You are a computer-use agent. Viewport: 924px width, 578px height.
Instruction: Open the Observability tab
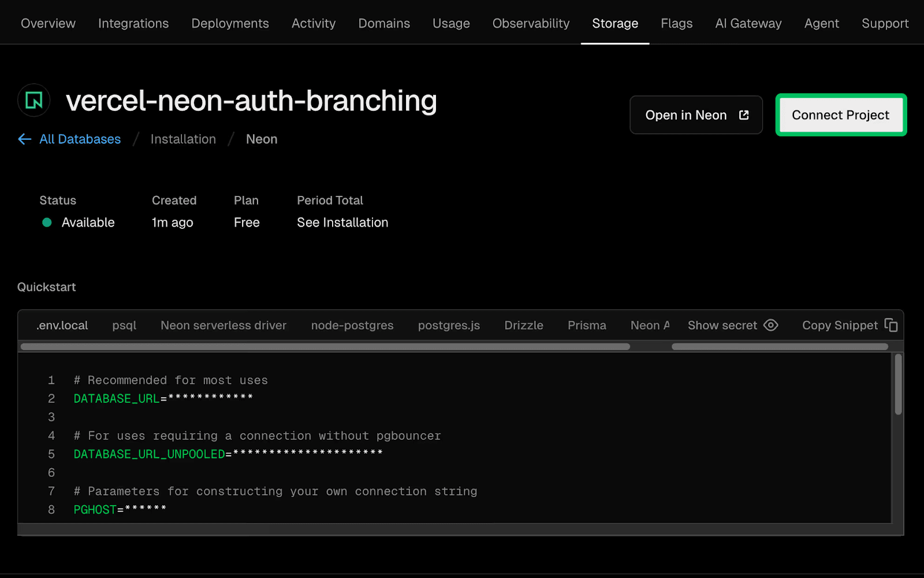click(531, 24)
